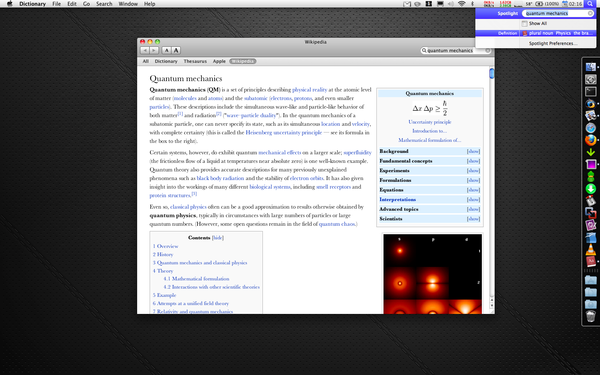Clear the Dictionary window search field
This screenshot has width=600, height=375.
coord(488,51)
